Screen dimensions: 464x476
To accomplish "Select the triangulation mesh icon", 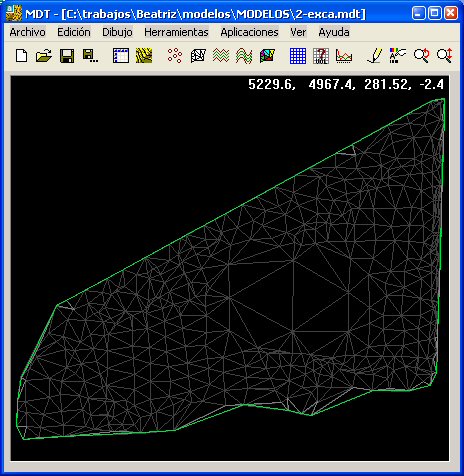I will [x=198, y=56].
